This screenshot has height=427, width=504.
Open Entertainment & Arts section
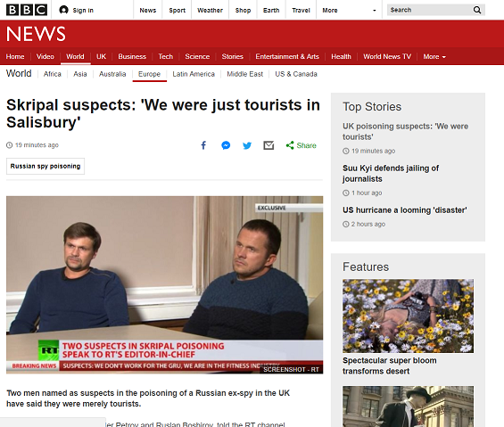click(287, 56)
